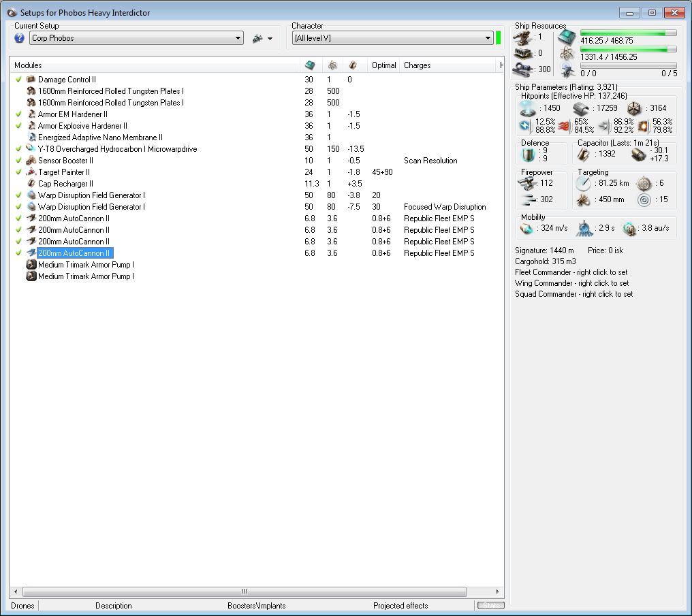Toggle the Y-T8 Microwarpdrive active checkmark

pyautogui.click(x=18, y=148)
